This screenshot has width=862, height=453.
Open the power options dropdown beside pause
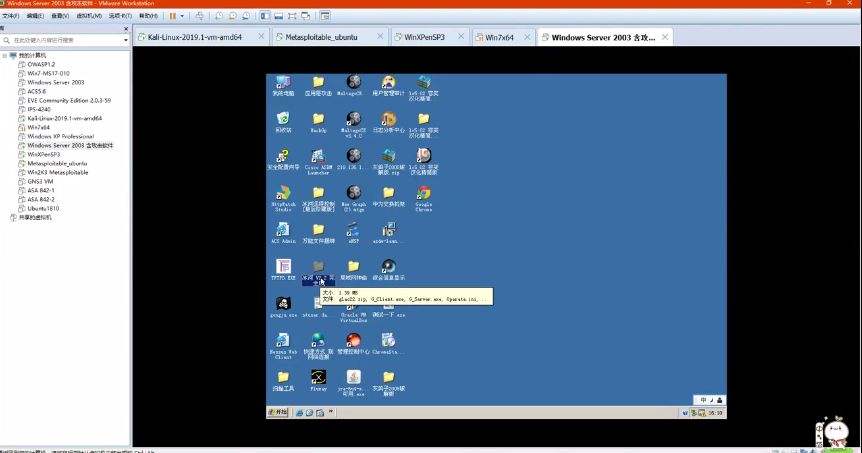(x=182, y=16)
